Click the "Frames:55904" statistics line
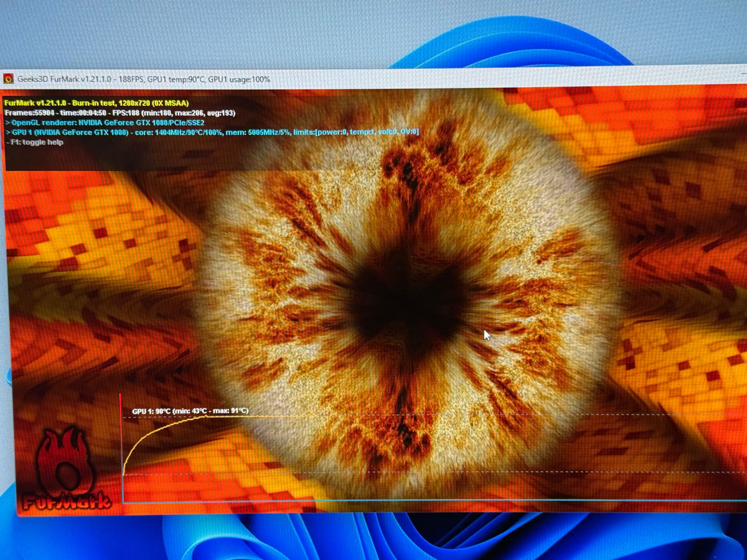747x560 pixels. pos(118,113)
